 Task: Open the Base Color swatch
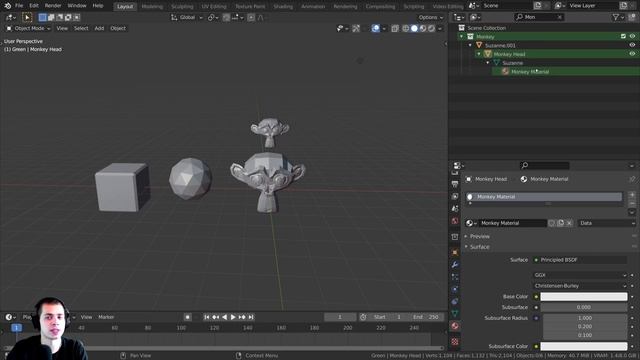click(584, 296)
